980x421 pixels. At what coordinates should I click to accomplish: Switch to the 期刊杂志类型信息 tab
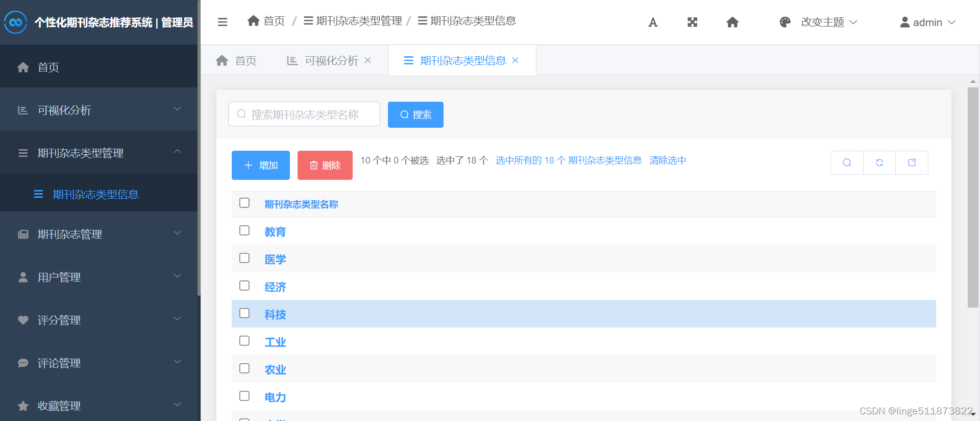coord(462,60)
